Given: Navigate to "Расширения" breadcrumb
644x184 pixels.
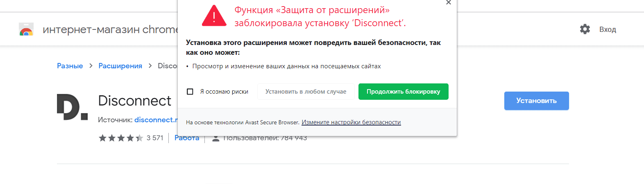Looking at the screenshot, I should tap(120, 66).
